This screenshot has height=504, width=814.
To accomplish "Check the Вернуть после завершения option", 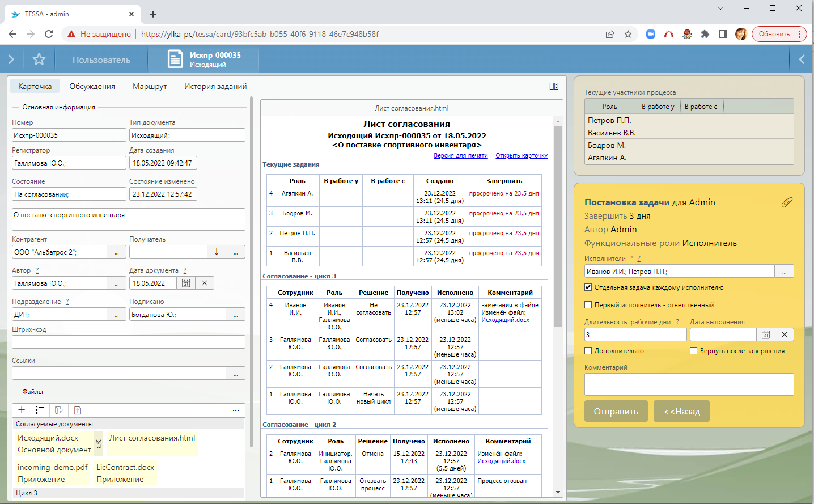I will (693, 351).
